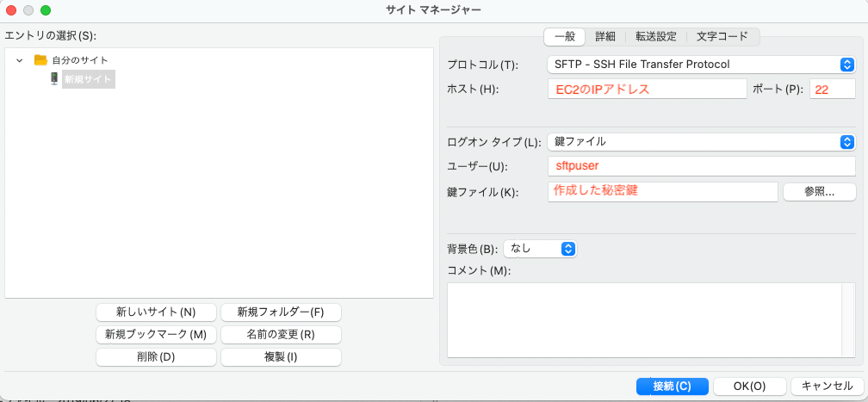Click the 新規フォルダー(F) button
This screenshot has height=402, width=868.
(281, 312)
